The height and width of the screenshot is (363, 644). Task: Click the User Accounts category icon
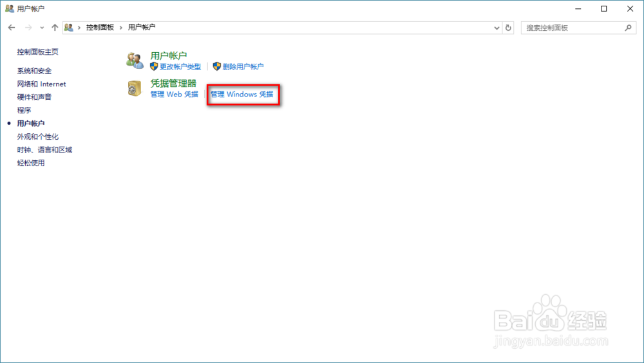click(135, 60)
